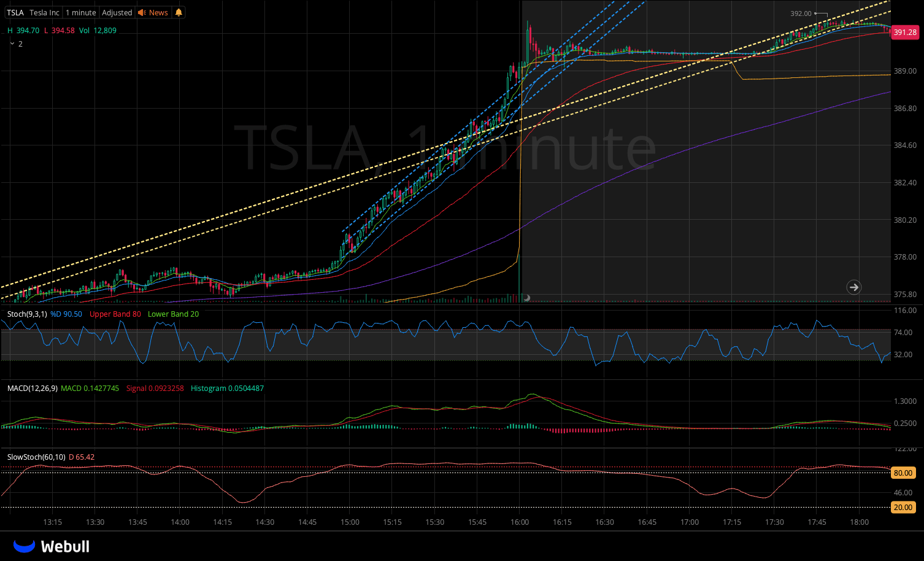Click the 116.00 Stoch axis label
The width and height of the screenshot is (924, 561).
[x=906, y=311]
